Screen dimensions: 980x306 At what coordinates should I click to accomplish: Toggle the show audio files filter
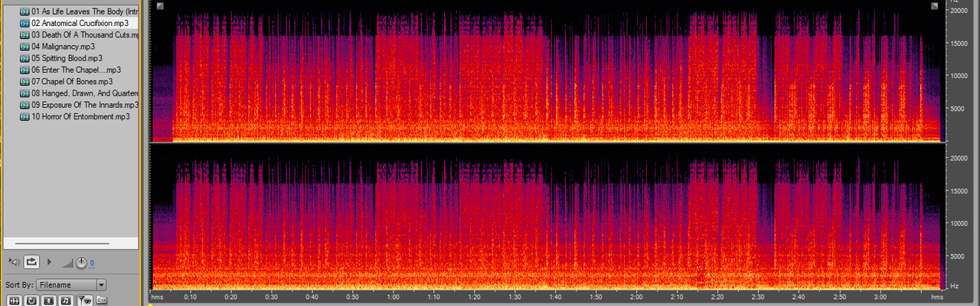14,300
